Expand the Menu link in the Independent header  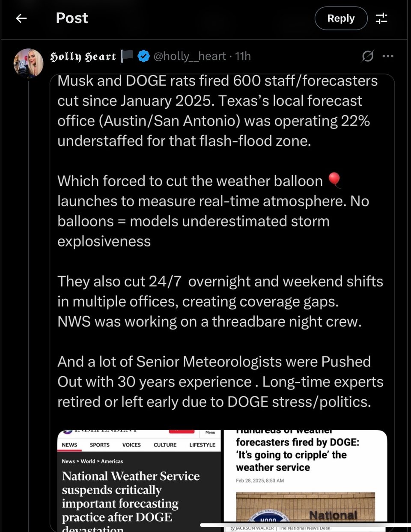click(x=210, y=432)
